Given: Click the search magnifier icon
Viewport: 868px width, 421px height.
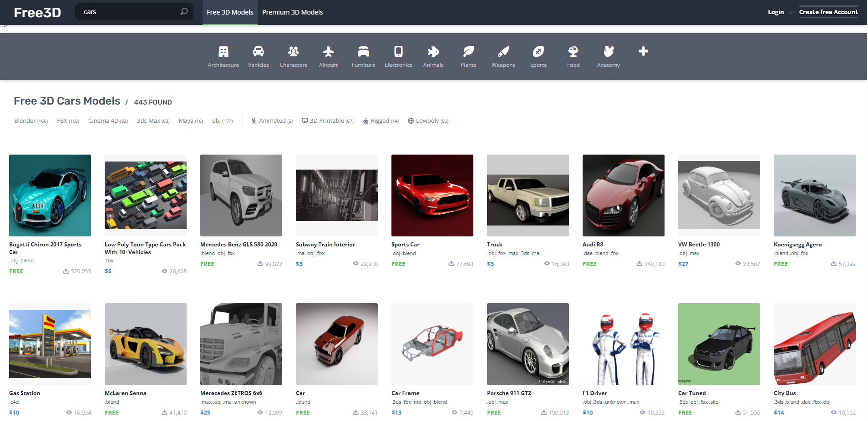Looking at the screenshot, I should click(x=184, y=12).
